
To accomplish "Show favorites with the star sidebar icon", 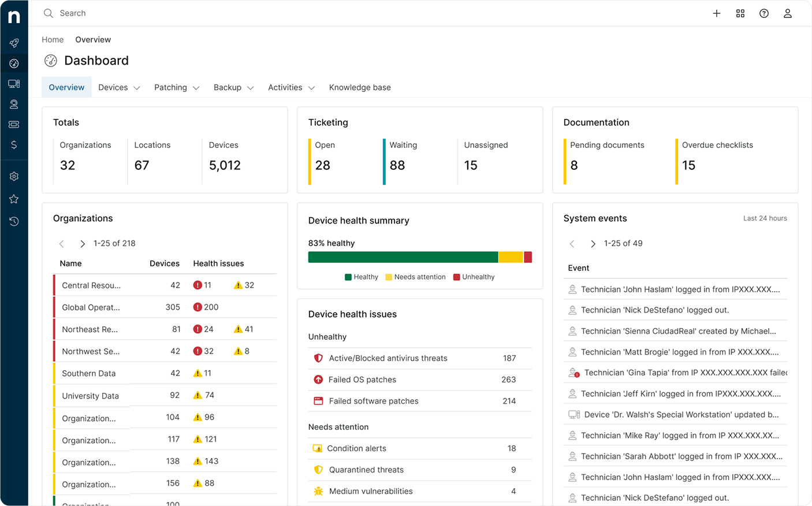I will pyautogui.click(x=14, y=199).
